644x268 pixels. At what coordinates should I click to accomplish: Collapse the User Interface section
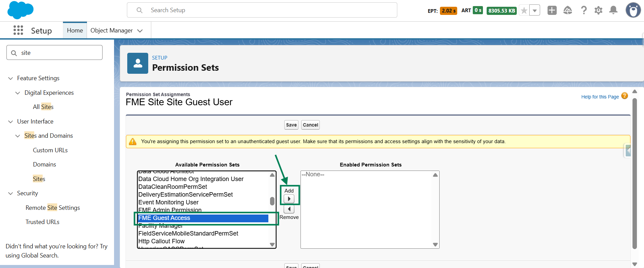10,122
